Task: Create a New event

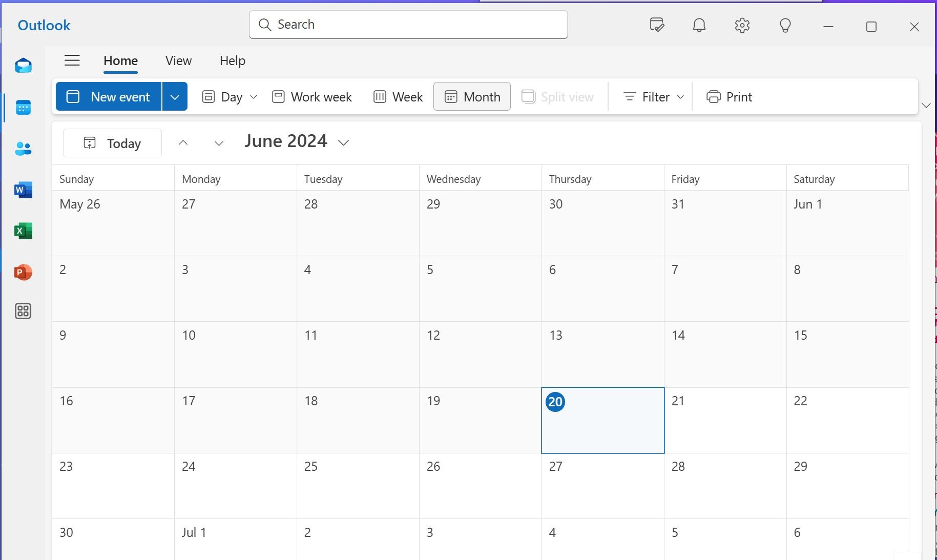Action: 109,97
